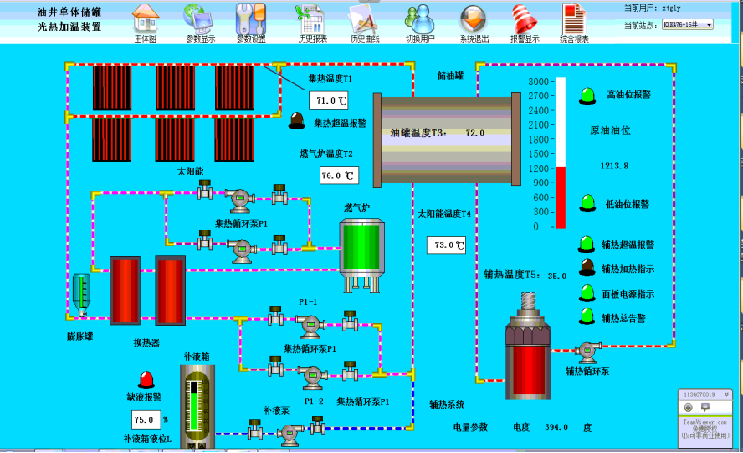Open the 综合报表 comprehensive report
This screenshot has width=743, height=453.
[574, 20]
